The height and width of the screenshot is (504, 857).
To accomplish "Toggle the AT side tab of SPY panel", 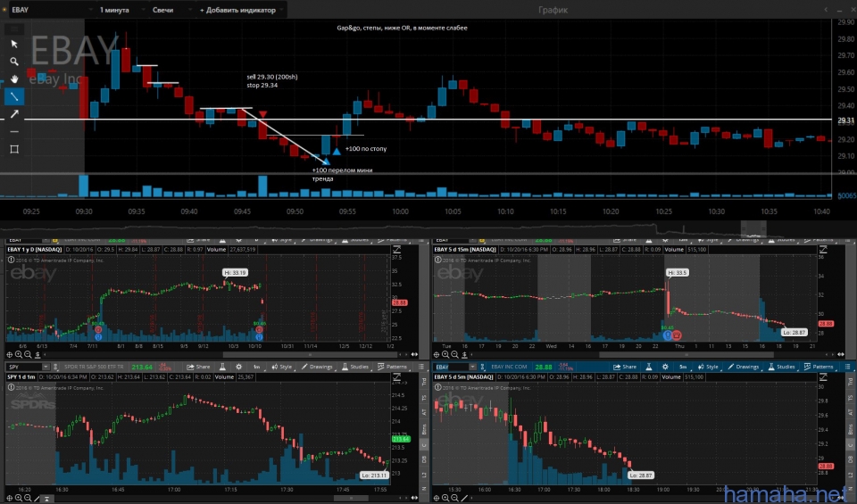I will point(423,412).
